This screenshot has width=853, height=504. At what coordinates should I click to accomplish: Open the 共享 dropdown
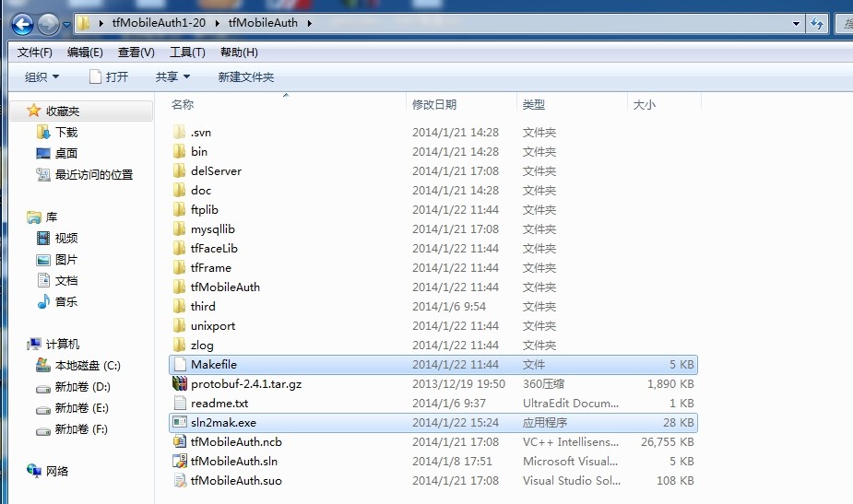click(172, 77)
